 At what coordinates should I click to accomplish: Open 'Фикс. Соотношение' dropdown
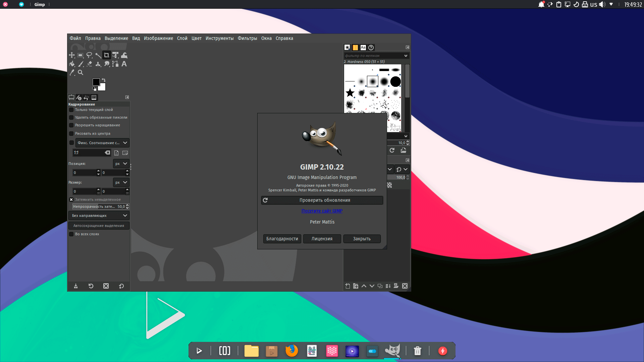point(102,143)
